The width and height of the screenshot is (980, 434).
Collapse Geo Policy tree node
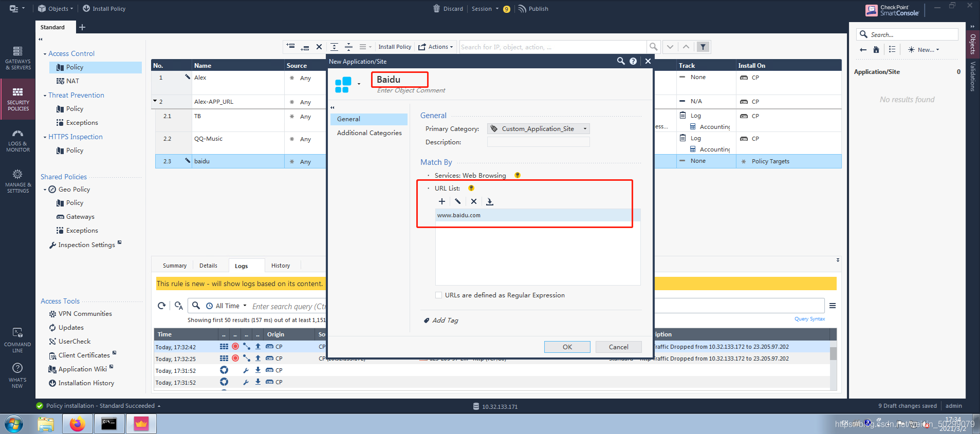[45, 190]
